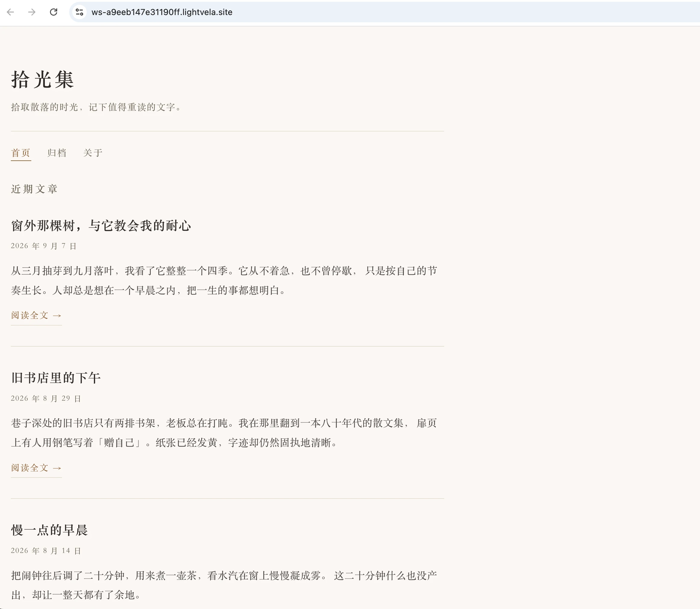Screen dimensions: 700x609
Task: Click the browser forward arrow
Action: click(32, 12)
